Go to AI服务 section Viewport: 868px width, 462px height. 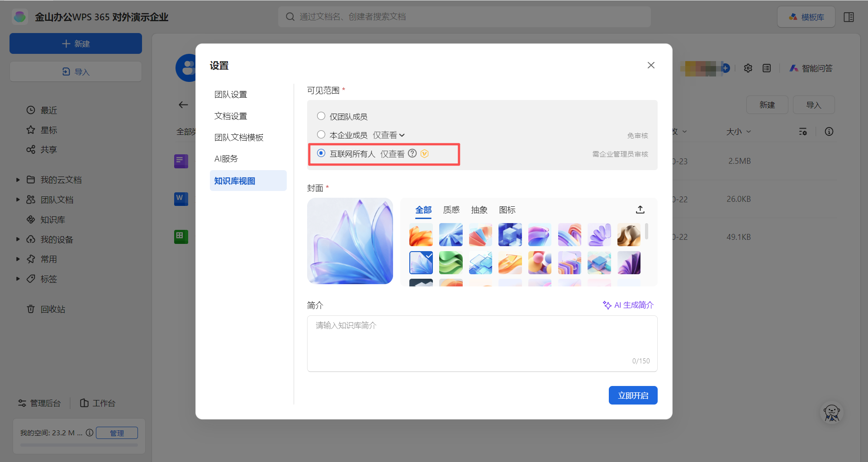(x=248, y=158)
